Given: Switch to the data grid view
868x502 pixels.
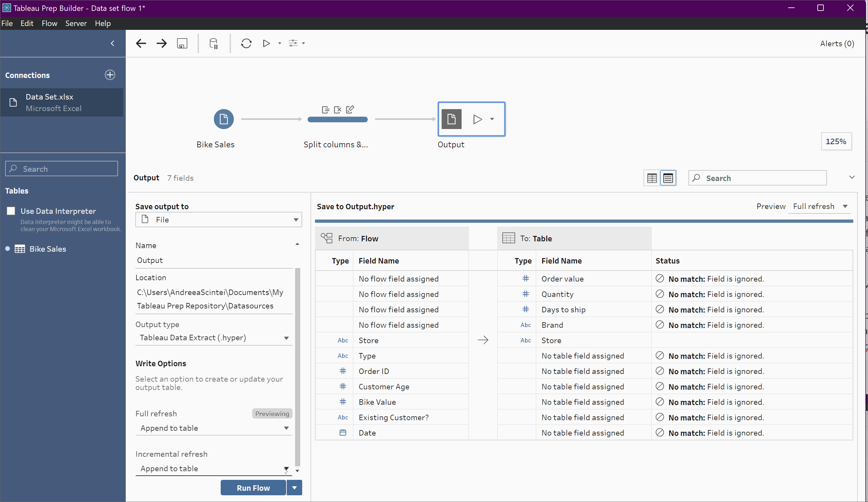Looking at the screenshot, I should click(652, 178).
